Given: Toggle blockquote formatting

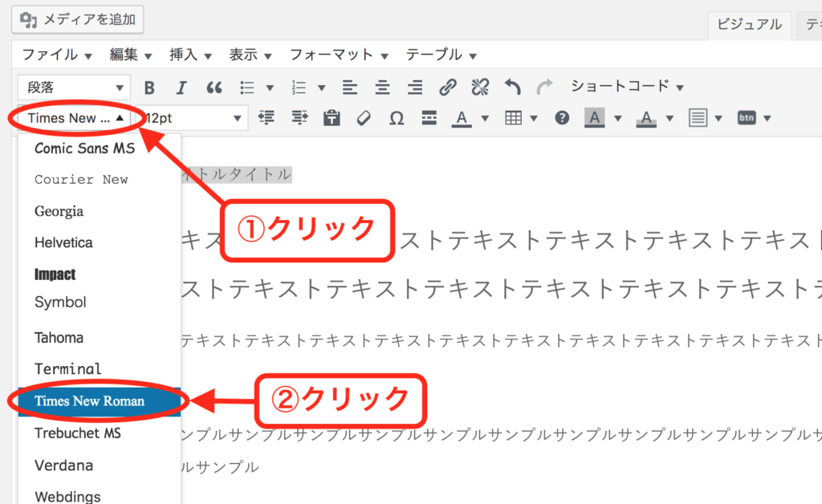Looking at the screenshot, I should coord(214,87).
